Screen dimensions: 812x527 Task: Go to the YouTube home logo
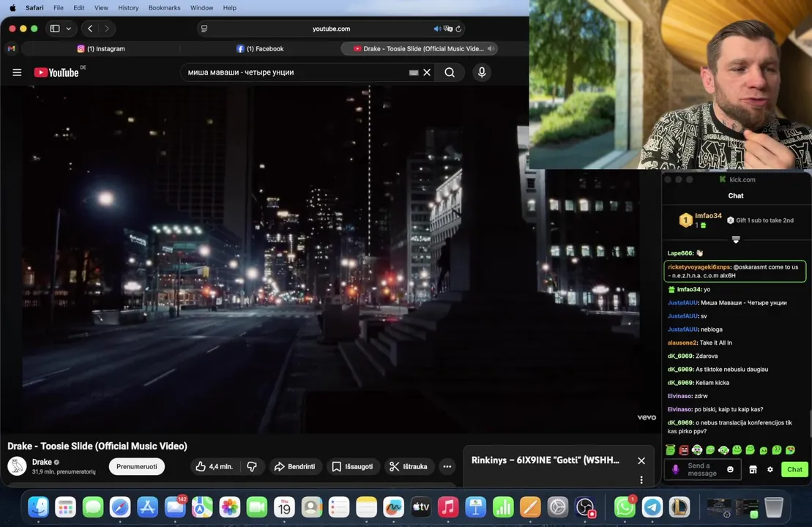click(x=56, y=72)
